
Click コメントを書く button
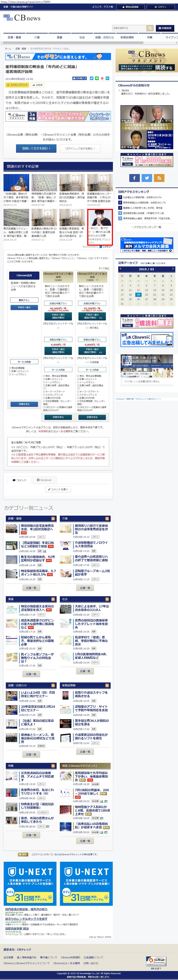[58, 489]
